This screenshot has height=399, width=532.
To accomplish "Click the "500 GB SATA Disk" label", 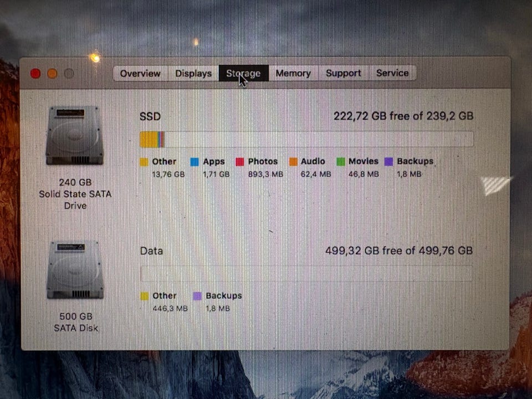I will (x=76, y=323).
